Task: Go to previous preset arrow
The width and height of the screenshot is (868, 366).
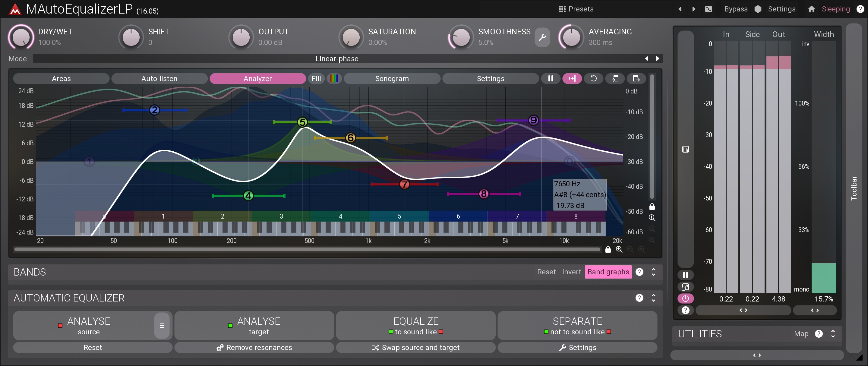Action: 680,9
